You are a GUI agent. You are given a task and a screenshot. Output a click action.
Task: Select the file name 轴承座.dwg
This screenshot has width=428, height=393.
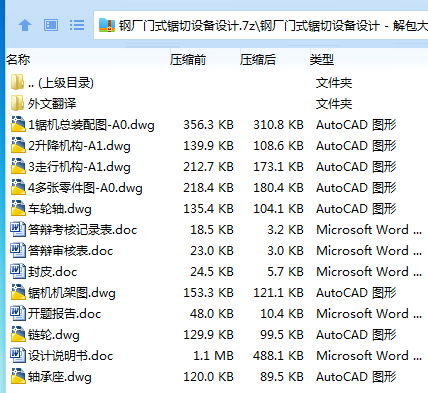click(x=60, y=377)
